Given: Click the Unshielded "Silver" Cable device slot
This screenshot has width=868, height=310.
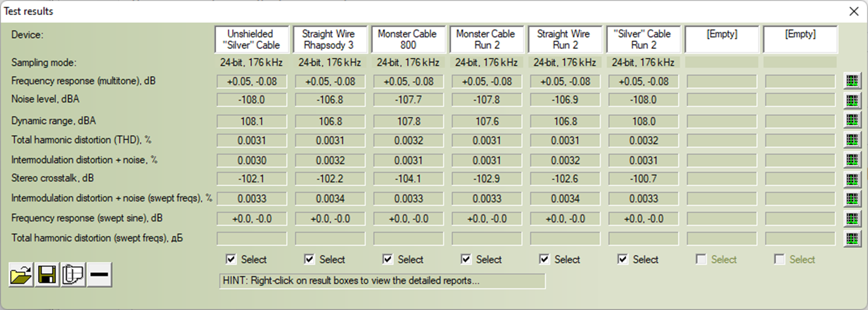Looking at the screenshot, I should [x=252, y=40].
